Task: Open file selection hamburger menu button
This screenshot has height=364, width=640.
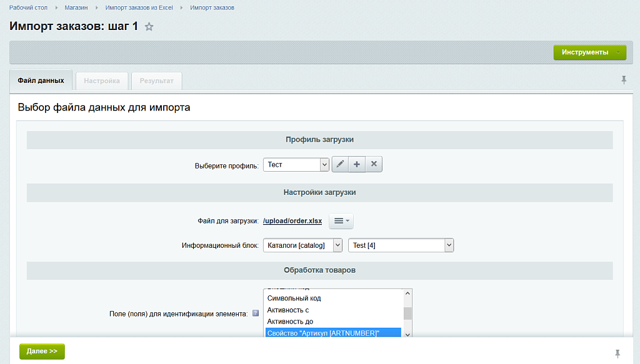Action: point(341,221)
